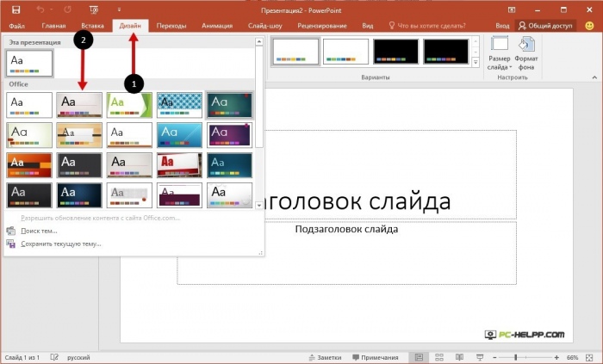Open Slide Size (Размер слайда) options
Screen dimensions: 603x364
tap(500, 52)
